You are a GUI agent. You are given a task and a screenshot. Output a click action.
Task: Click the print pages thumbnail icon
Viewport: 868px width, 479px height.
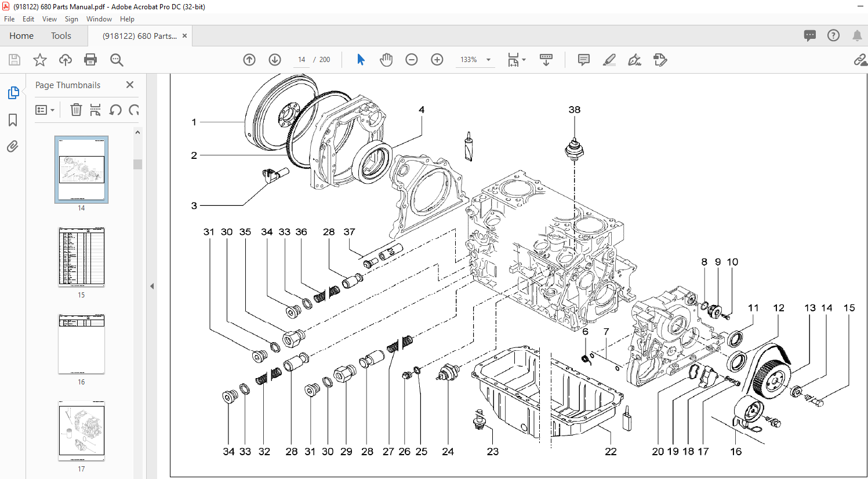coord(96,110)
